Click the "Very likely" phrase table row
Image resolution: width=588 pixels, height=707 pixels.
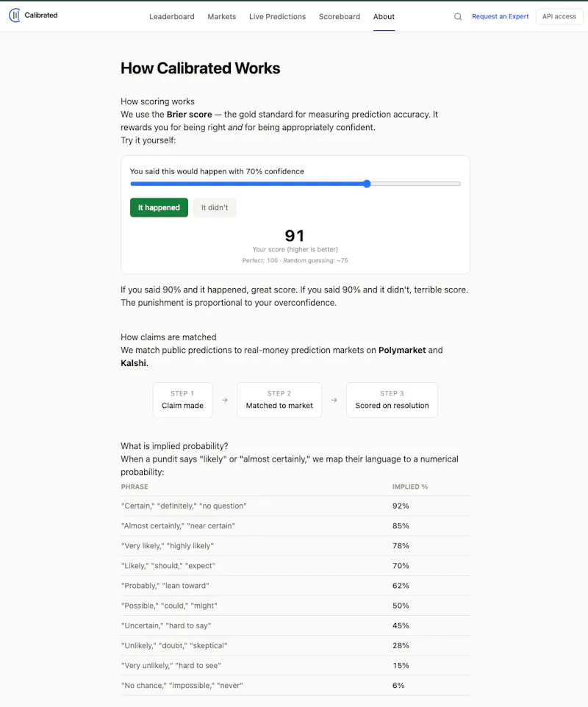click(x=295, y=545)
